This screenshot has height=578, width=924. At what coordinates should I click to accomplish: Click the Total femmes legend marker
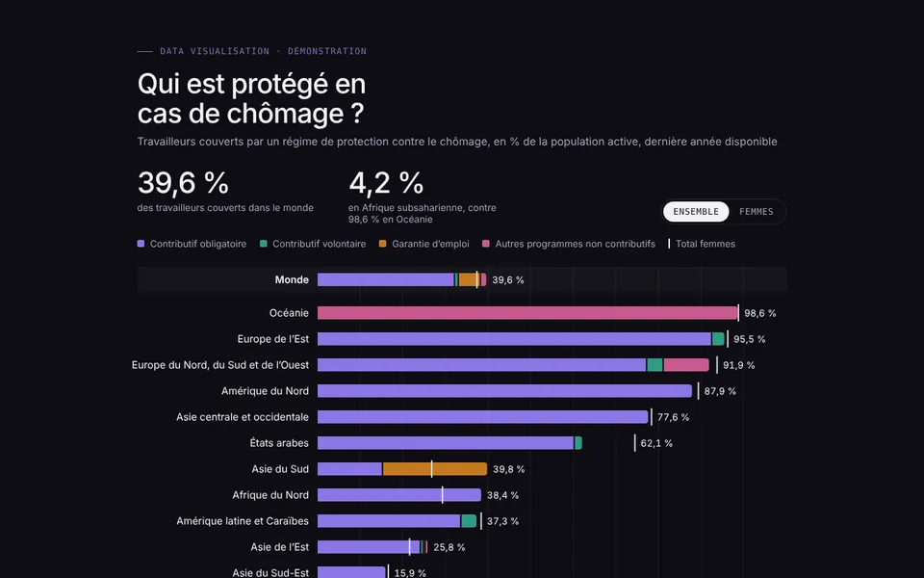[x=669, y=244]
